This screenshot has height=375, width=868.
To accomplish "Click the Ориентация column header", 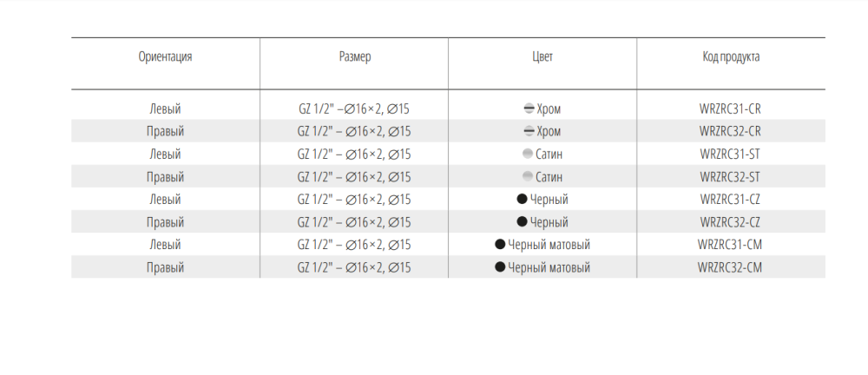I will point(165,57).
